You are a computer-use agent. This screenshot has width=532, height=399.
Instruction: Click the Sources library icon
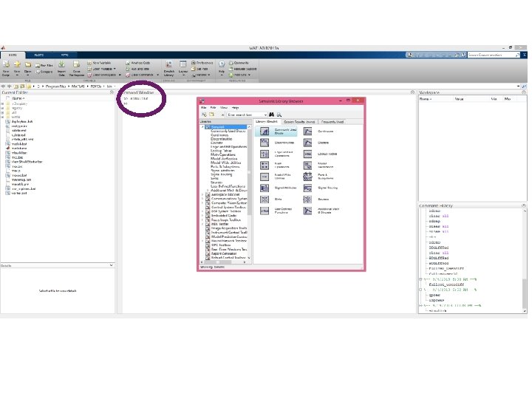pos(307,199)
